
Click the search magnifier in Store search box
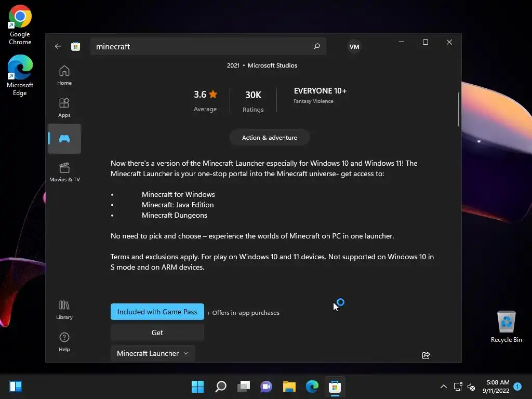tap(317, 46)
